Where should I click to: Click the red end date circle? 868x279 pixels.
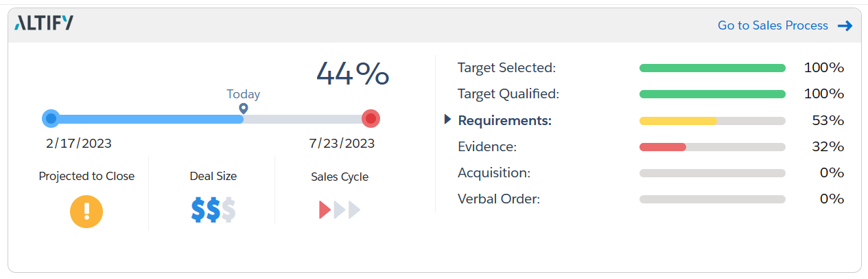(371, 119)
